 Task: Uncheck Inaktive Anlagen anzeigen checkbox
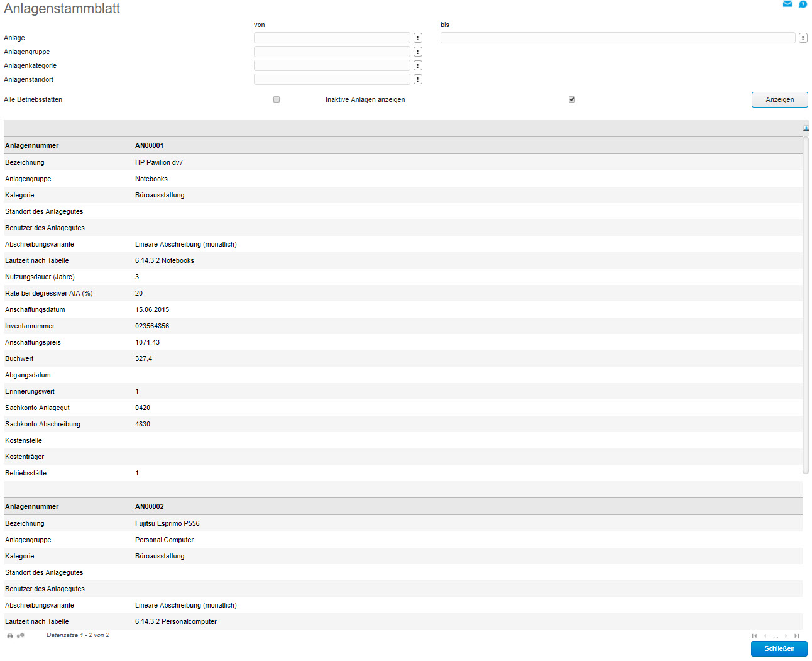[x=572, y=99]
